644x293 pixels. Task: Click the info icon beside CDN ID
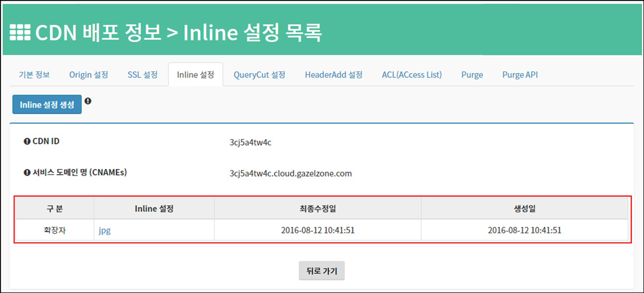click(27, 142)
